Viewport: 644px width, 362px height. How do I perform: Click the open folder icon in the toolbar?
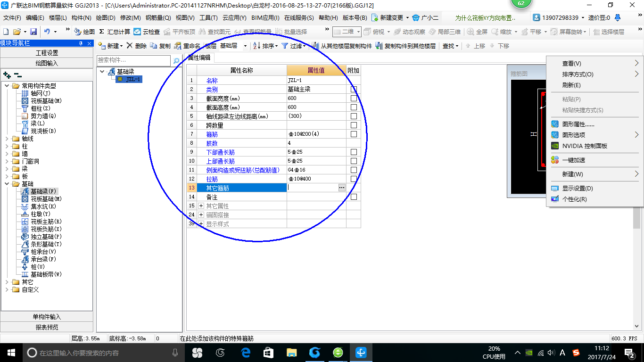(x=17, y=32)
